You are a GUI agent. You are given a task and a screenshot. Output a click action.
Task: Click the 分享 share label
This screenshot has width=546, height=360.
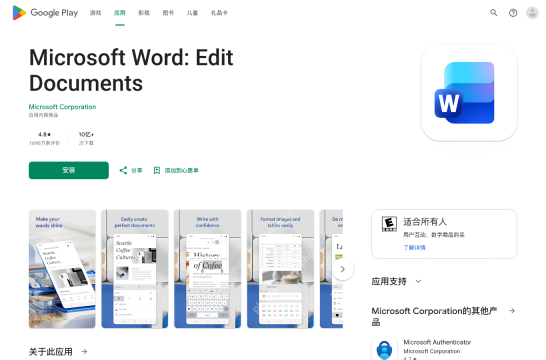pyautogui.click(x=136, y=170)
